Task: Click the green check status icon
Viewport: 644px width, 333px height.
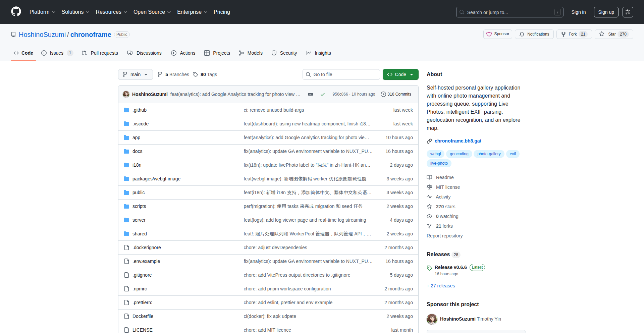Action: [322, 94]
